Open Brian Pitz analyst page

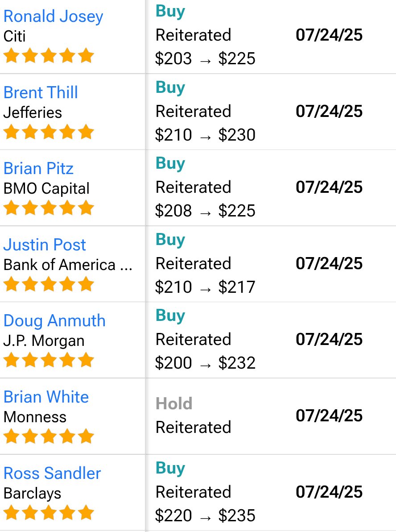click(38, 168)
